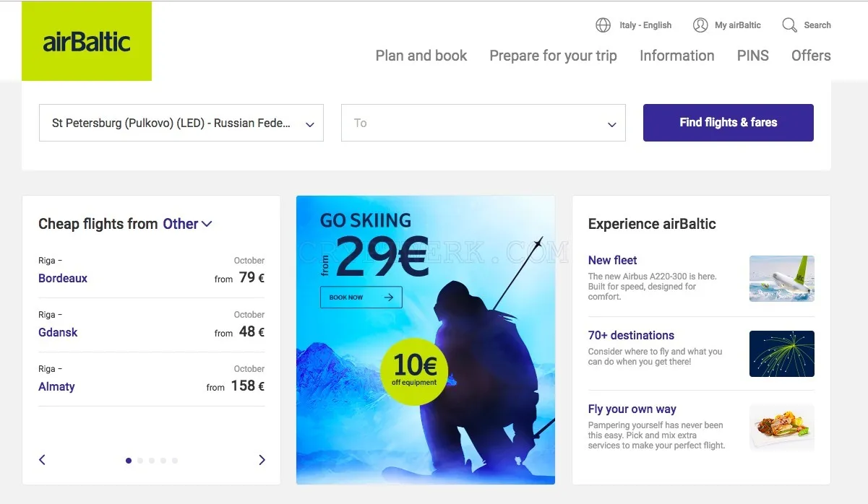Open the To destination dropdown
Viewport: 868px width, 504px height.
tap(484, 123)
